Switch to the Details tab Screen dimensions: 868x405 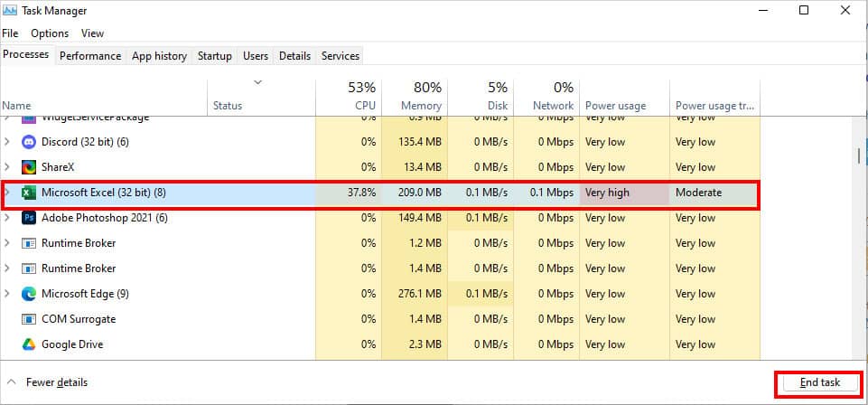coord(294,56)
